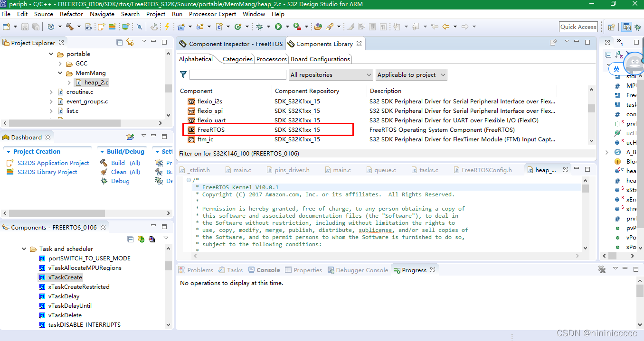644x341 pixels.
Task: Click the sort alphabetically icon in Outline panel
Action: pos(618,55)
